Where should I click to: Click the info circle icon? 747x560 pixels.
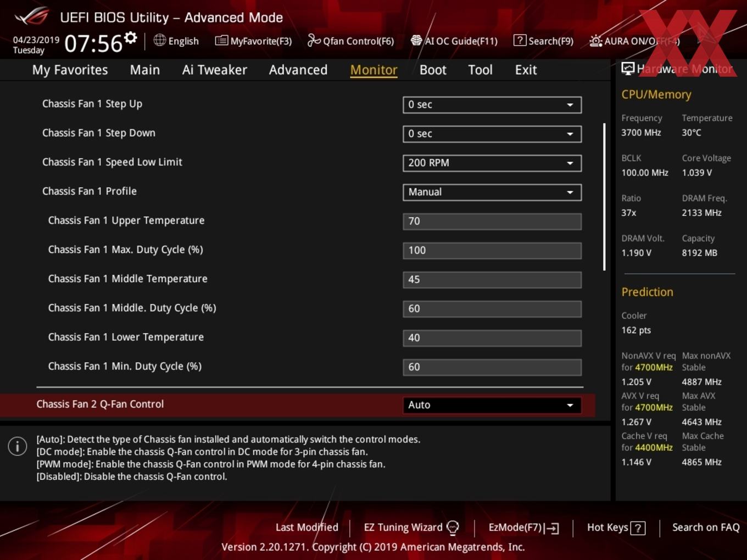[18, 446]
